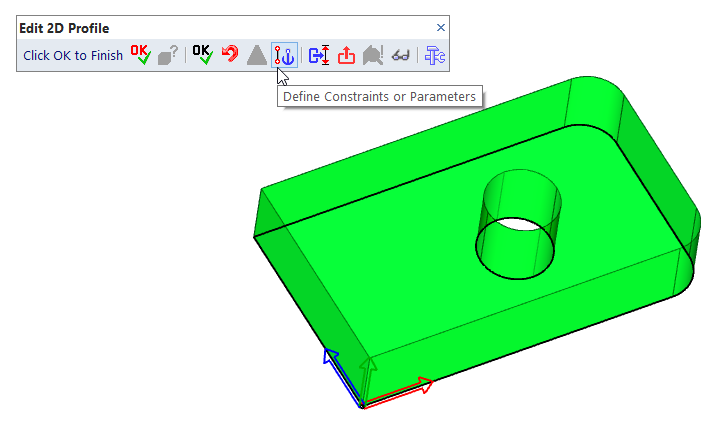
Task: Close the Edit 2D Profile panel
Action: click(x=441, y=28)
